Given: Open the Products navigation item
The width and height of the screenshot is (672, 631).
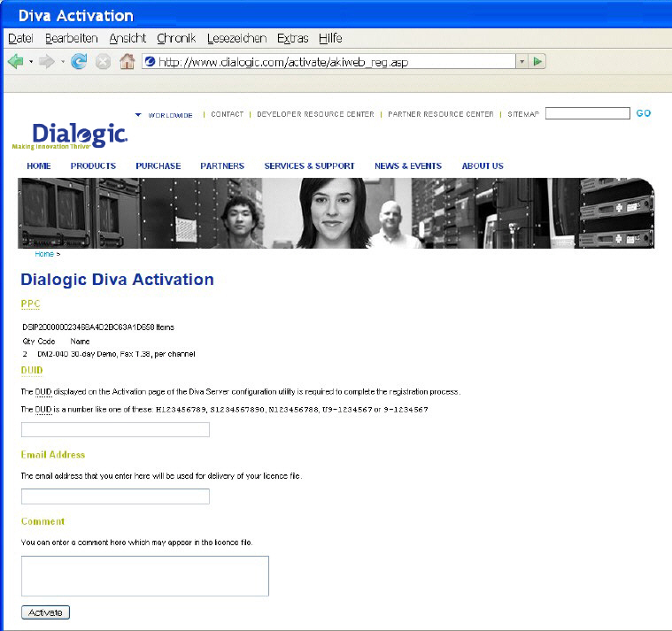Looking at the screenshot, I should tap(93, 165).
